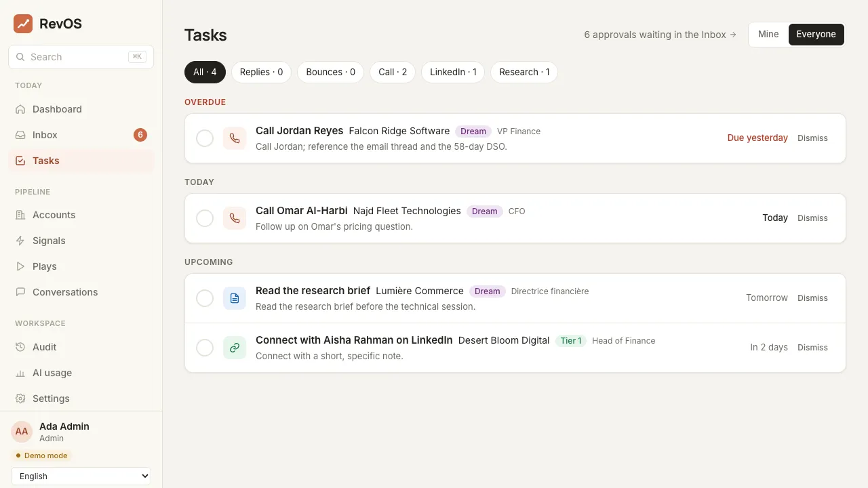Select the Replies · 0 filter tab

pyautogui.click(x=262, y=72)
